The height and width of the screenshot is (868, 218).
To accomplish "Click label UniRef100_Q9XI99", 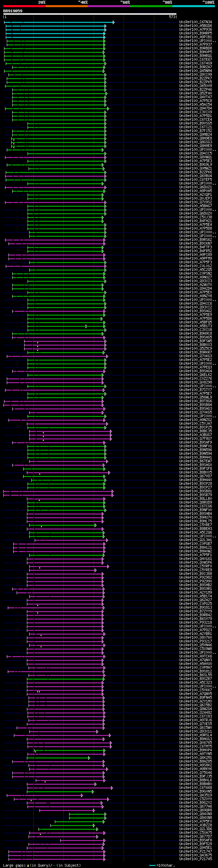I will [x=196, y=75].
